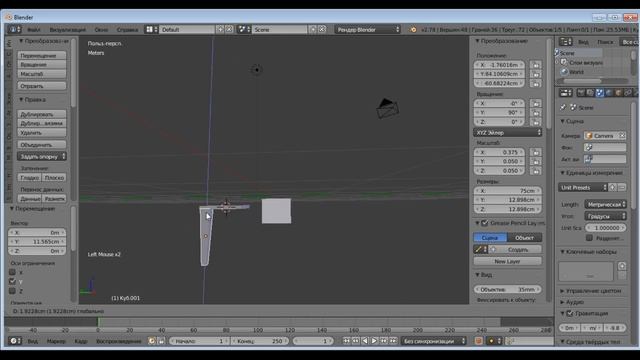
Task: Toggle X axis constraint checkbox
Action: coord(12,272)
